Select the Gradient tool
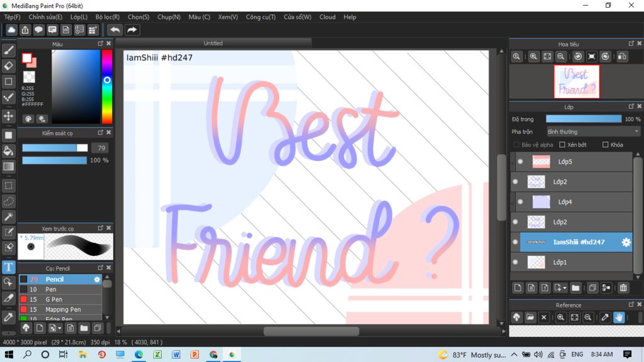Screen dimensions: 644x362 click(x=8, y=166)
